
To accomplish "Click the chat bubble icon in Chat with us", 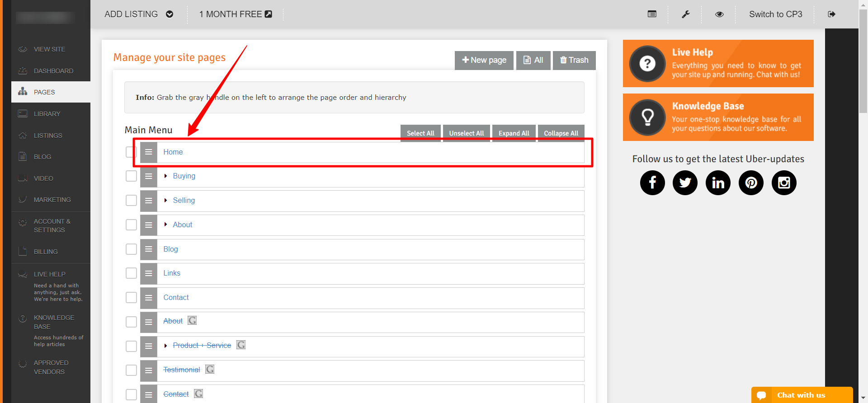I will click(761, 395).
